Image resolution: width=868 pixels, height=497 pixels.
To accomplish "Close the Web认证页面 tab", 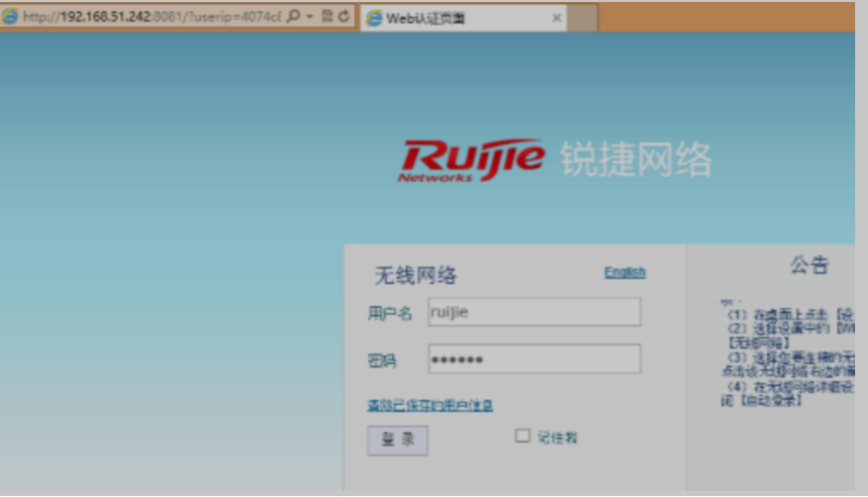I will tap(556, 18).
